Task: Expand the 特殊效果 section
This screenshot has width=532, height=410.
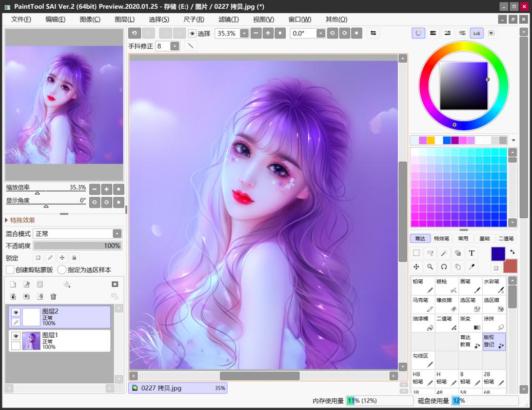Action: [21, 220]
